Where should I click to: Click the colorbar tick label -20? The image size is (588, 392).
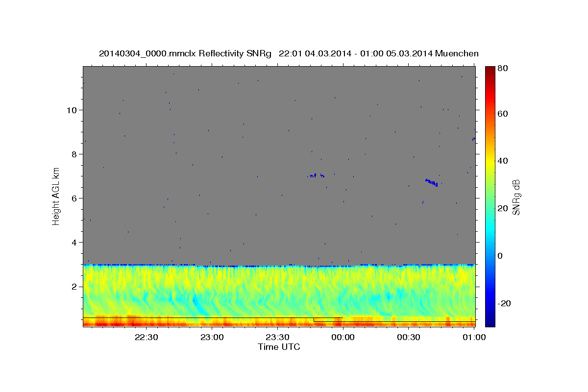[505, 303]
